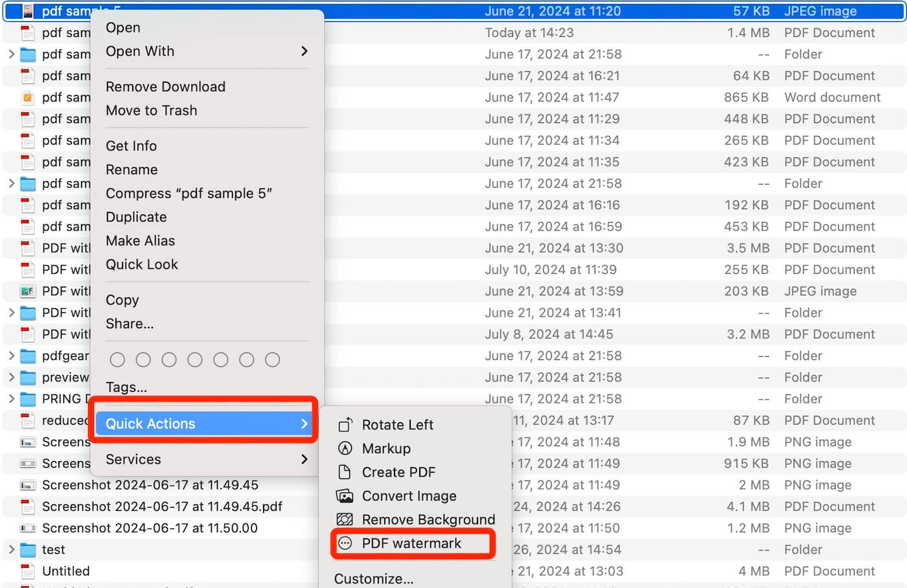Click the JPEG thumbnail of pdf sample 5
Screen dimensions: 907x588
(x=27, y=10)
